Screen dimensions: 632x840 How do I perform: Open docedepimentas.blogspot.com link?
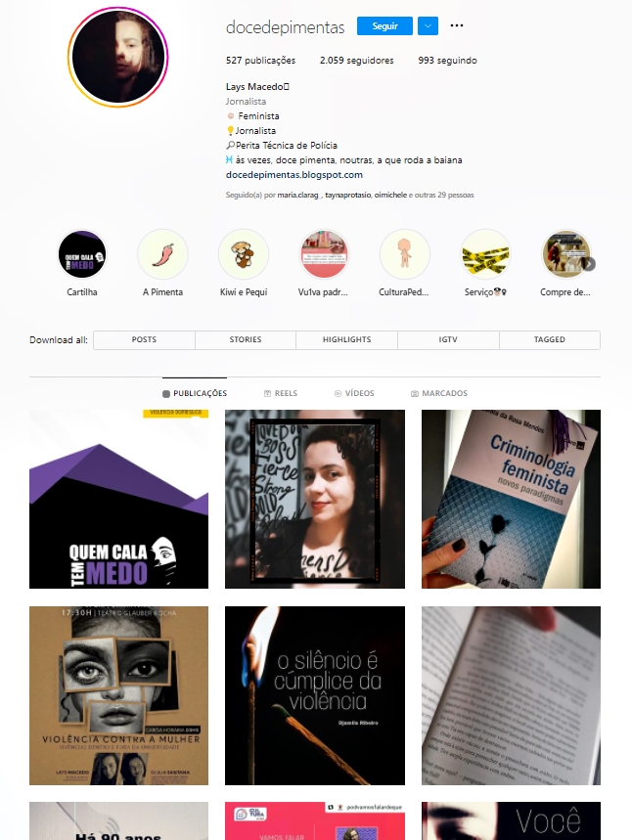coord(294,175)
